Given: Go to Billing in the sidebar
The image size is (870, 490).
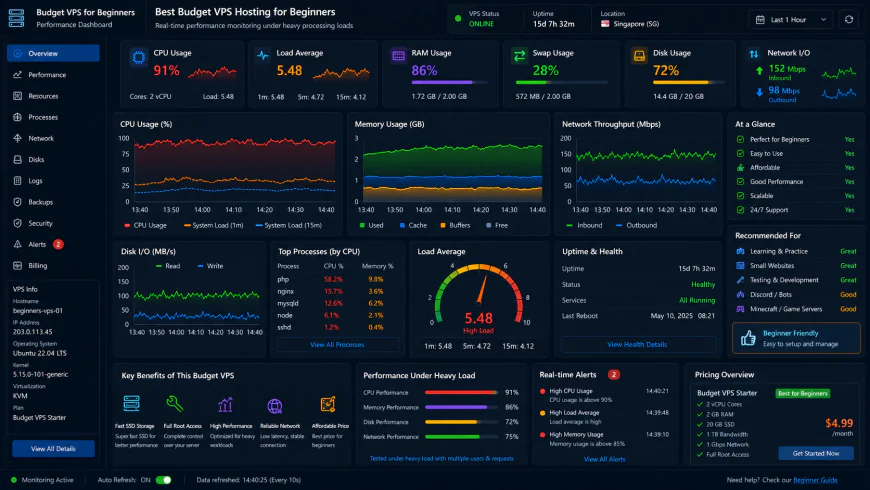Looking at the screenshot, I should 53,266.
